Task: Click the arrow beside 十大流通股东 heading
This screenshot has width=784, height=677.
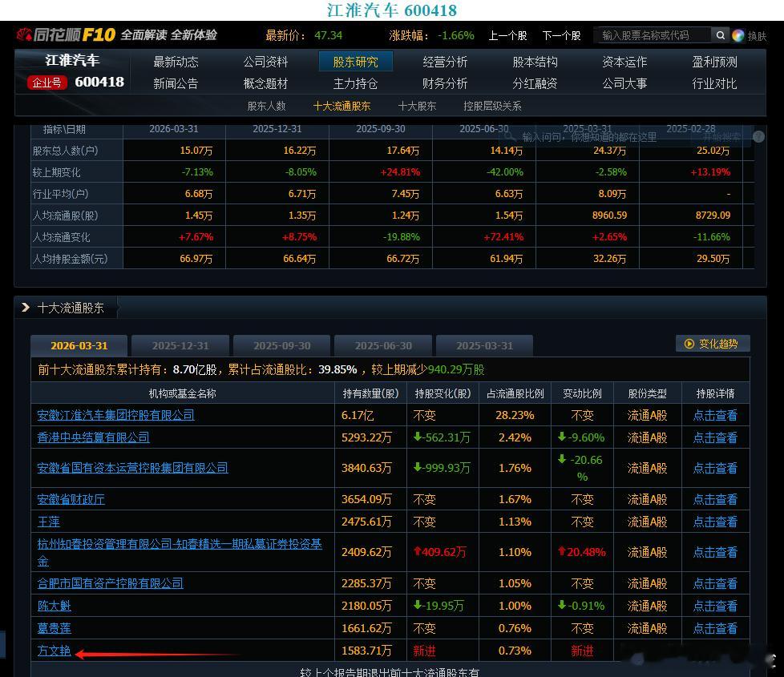Action: [26, 308]
